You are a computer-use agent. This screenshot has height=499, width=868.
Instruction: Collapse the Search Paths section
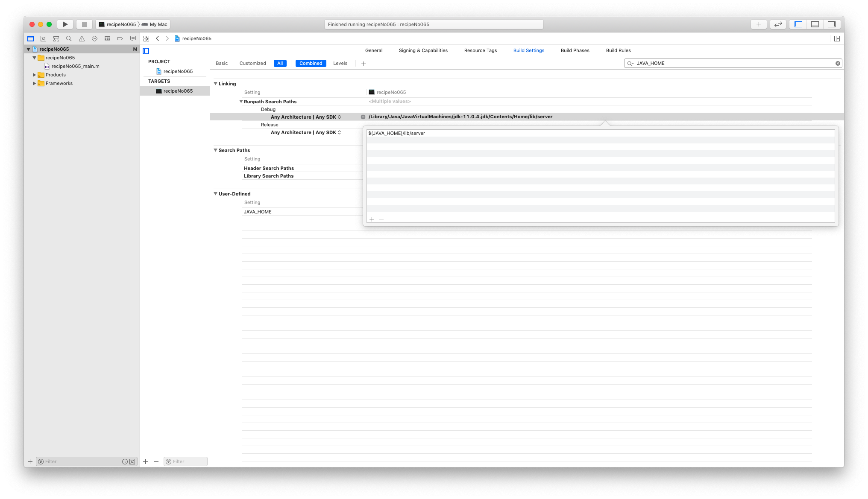tap(216, 150)
